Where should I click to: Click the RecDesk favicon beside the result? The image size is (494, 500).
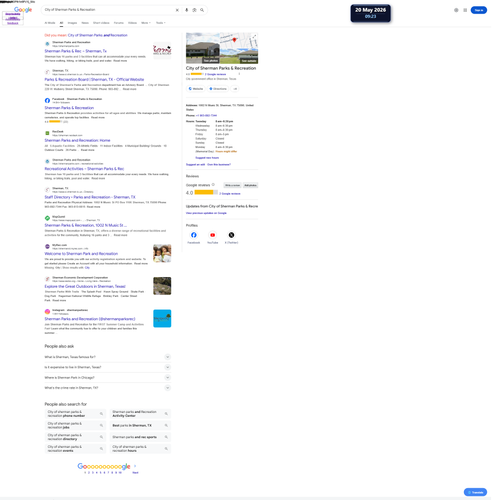[x=48, y=134]
